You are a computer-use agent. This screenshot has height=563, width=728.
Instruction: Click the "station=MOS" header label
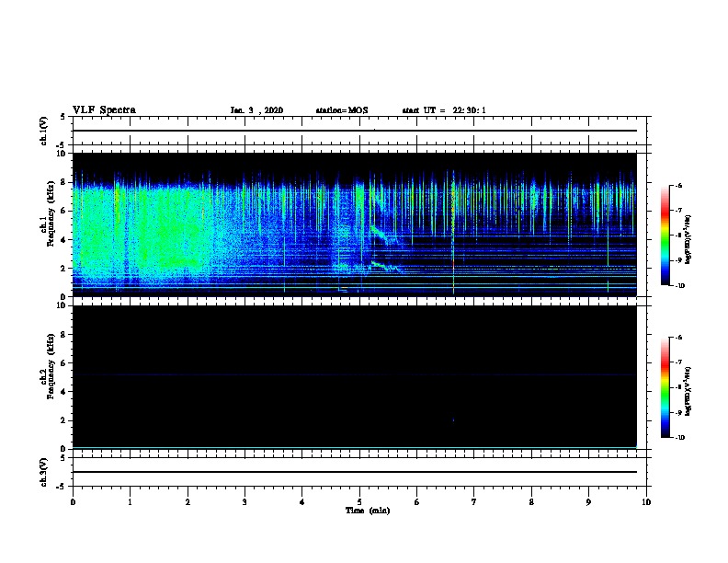tap(342, 110)
